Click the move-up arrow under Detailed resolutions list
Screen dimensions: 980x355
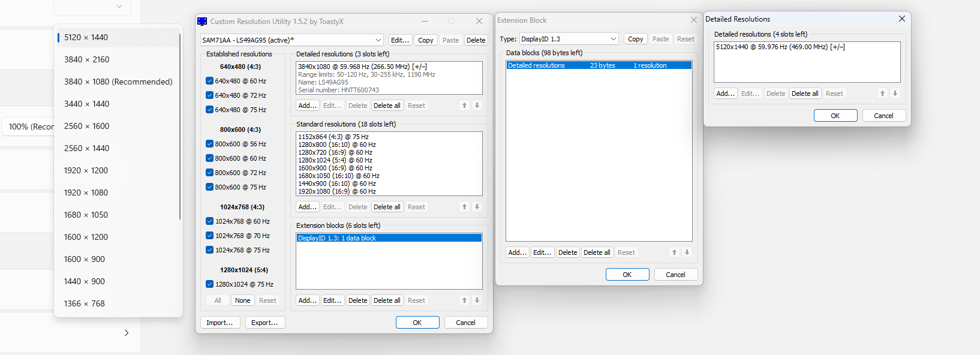[464, 106]
